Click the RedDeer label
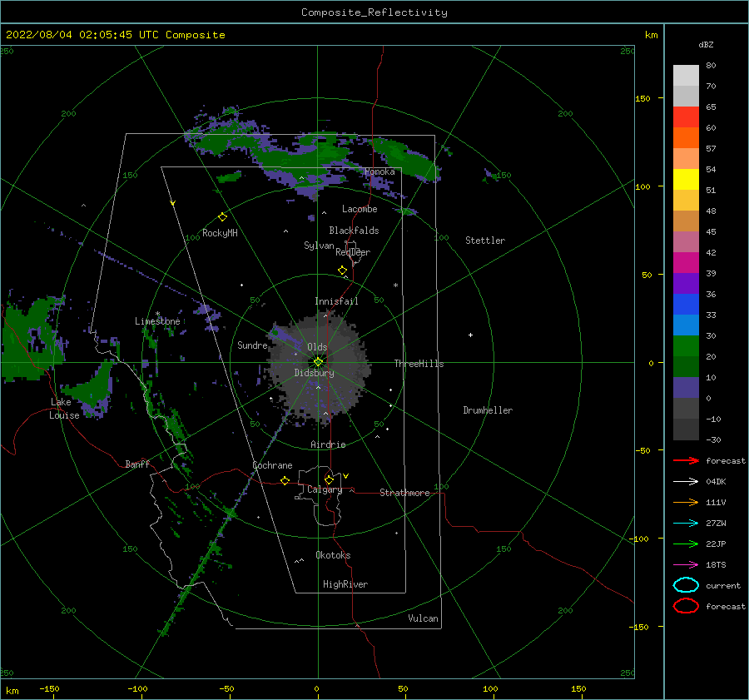 point(353,252)
